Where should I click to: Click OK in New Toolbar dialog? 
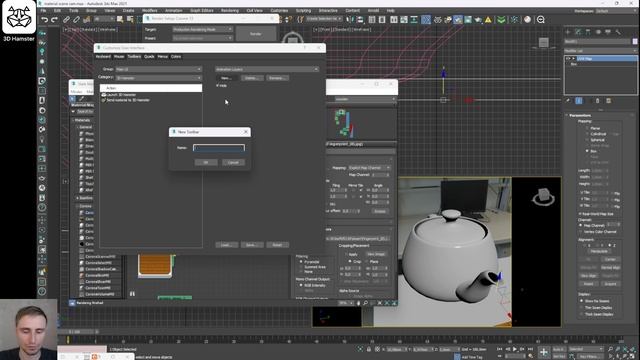click(206, 162)
